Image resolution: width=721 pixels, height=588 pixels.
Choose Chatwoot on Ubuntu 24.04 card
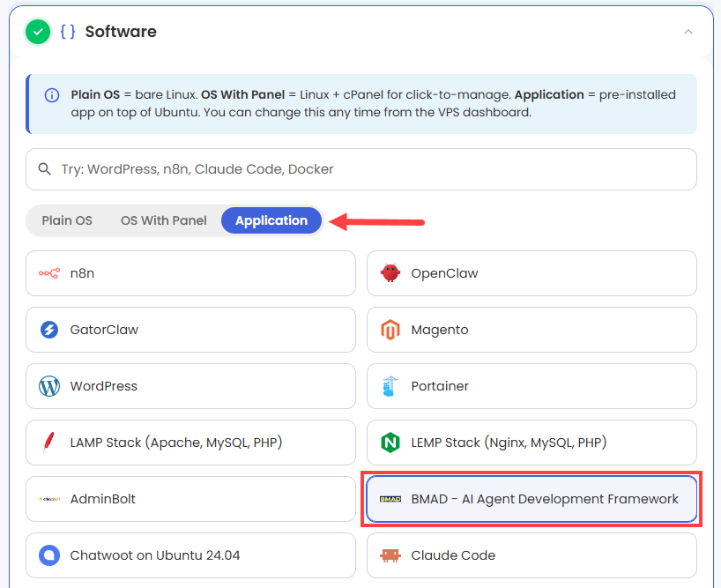tap(190, 555)
